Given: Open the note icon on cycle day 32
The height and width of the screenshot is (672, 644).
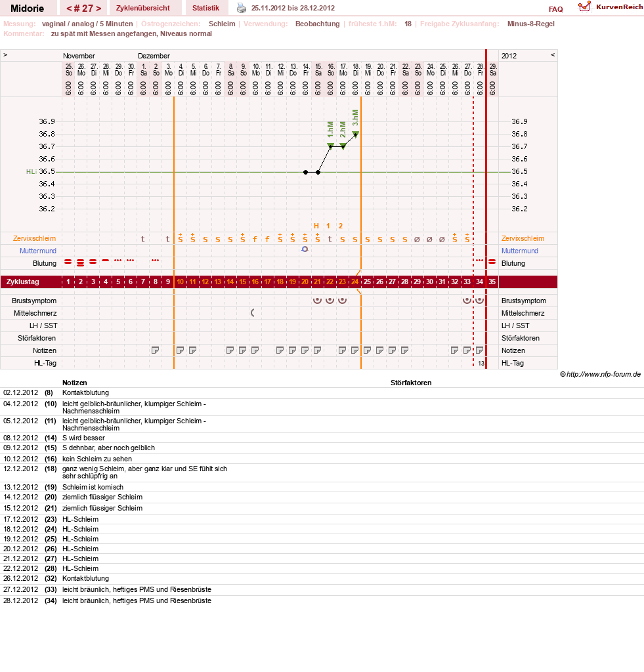Looking at the screenshot, I should (454, 350).
